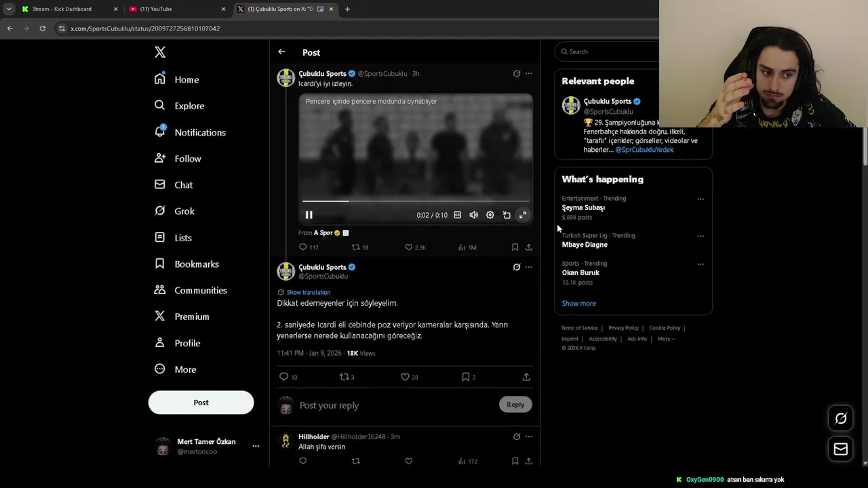
Task: Open the floating Messages envelope button
Action: [841, 449]
